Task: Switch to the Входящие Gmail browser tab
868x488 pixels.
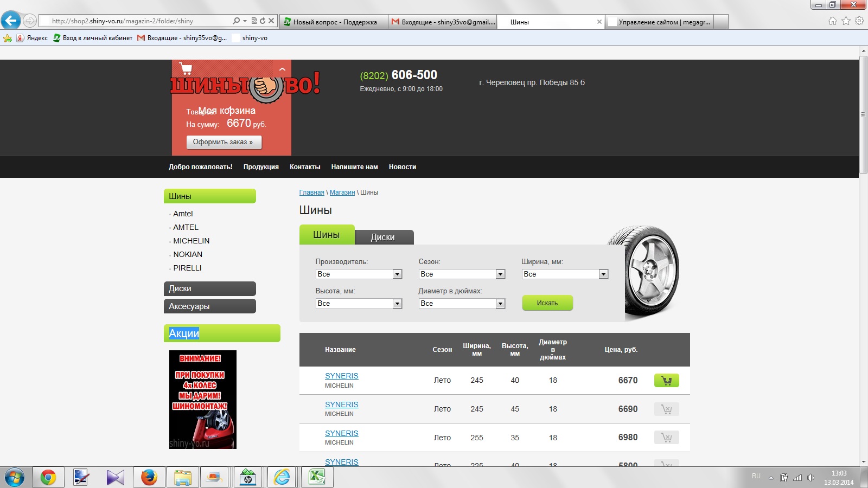Action: [443, 22]
